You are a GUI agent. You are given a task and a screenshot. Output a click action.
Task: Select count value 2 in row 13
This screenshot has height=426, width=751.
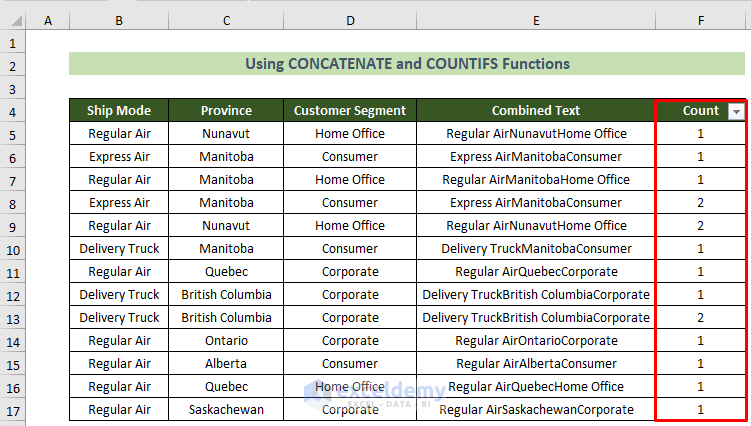(701, 317)
